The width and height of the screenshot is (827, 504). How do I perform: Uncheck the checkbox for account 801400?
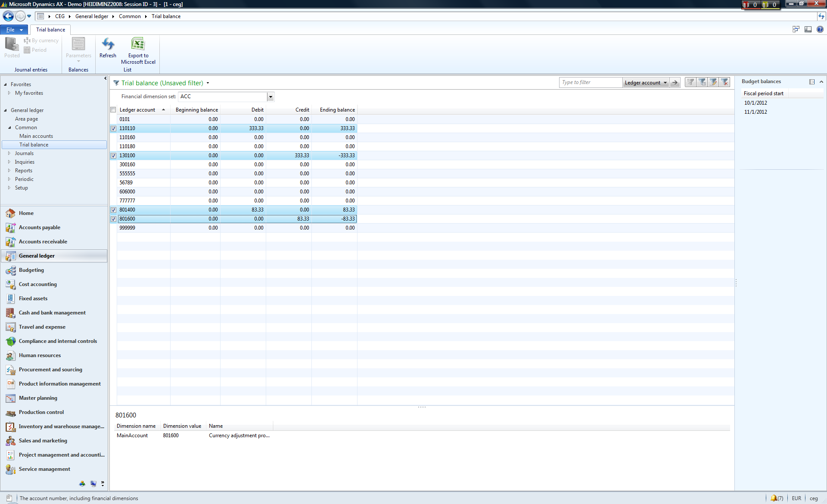[113, 210]
